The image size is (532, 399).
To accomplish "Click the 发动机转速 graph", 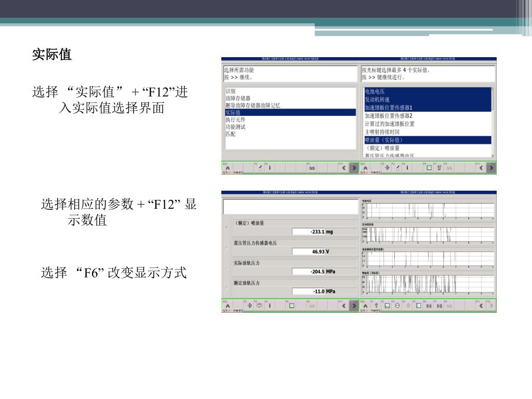I will coord(430,235).
